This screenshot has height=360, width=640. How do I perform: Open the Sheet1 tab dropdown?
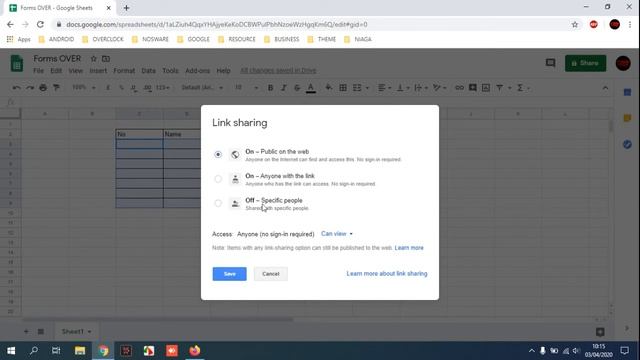(89, 331)
